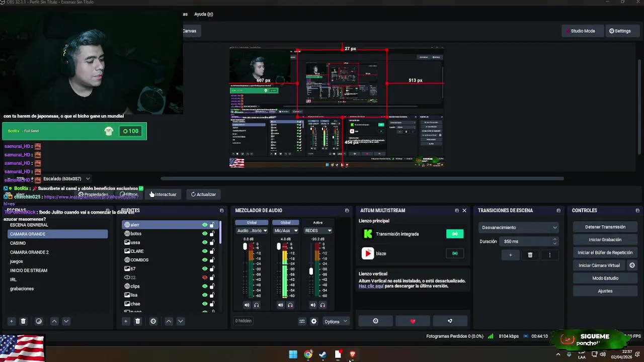Toggle blaze stream output
Viewport: 644px width, 362px height.
[455, 253]
